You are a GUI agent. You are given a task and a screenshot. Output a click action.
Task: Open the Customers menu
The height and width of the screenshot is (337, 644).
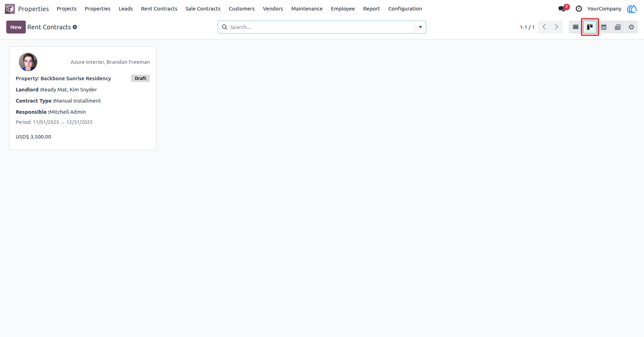coord(242,9)
